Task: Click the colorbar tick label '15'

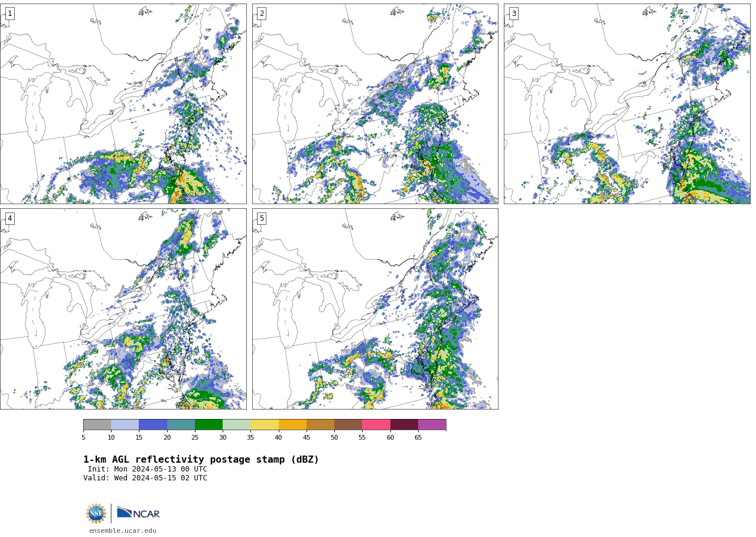Action: click(139, 437)
